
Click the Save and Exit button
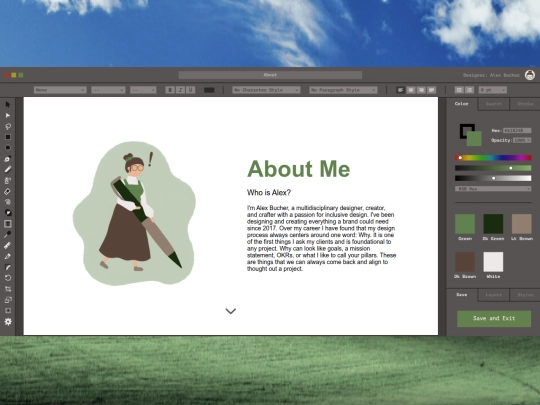pyautogui.click(x=494, y=319)
